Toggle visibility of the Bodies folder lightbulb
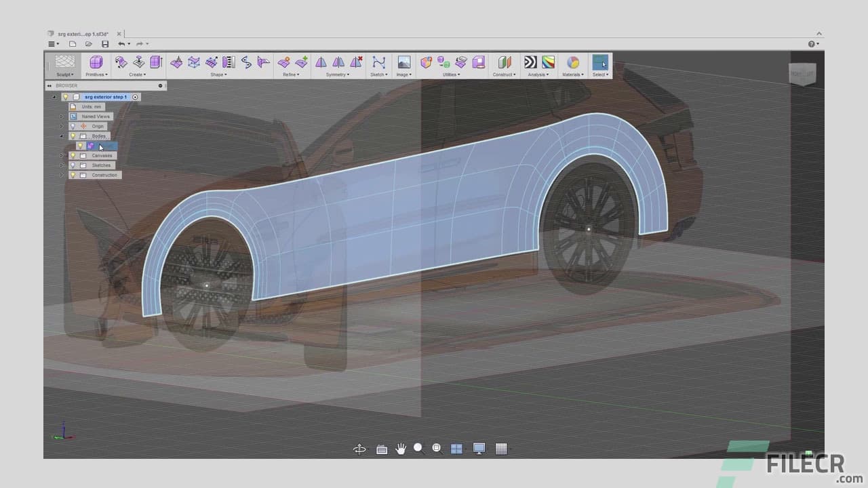The image size is (868, 488). 73,136
